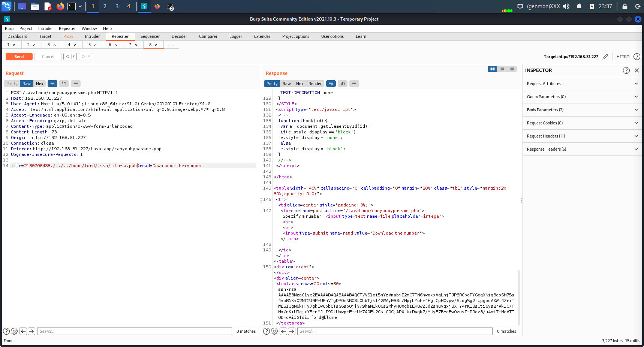
Task: Click the HTTP/1 protocol toggle
Action: point(623,57)
